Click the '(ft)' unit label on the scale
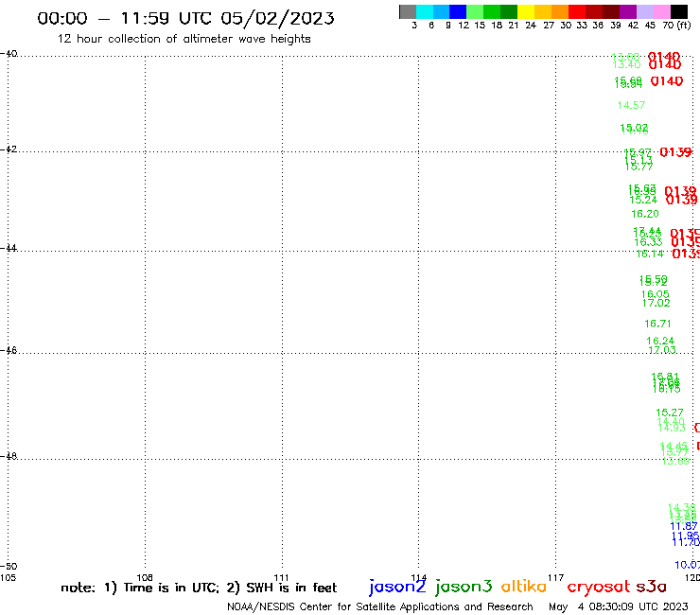This screenshot has height=615, width=700. tap(684, 26)
